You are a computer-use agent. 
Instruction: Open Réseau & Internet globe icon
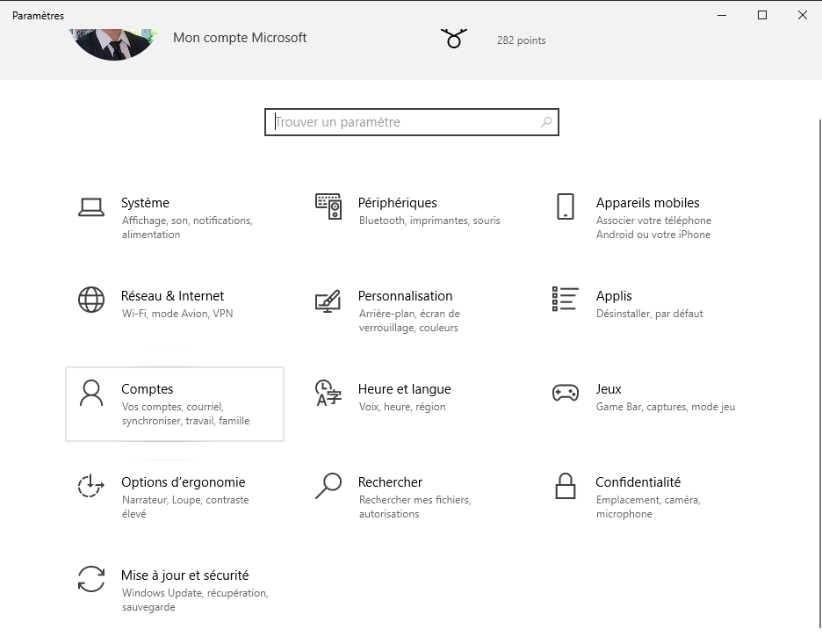pyautogui.click(x=91, y=300)
